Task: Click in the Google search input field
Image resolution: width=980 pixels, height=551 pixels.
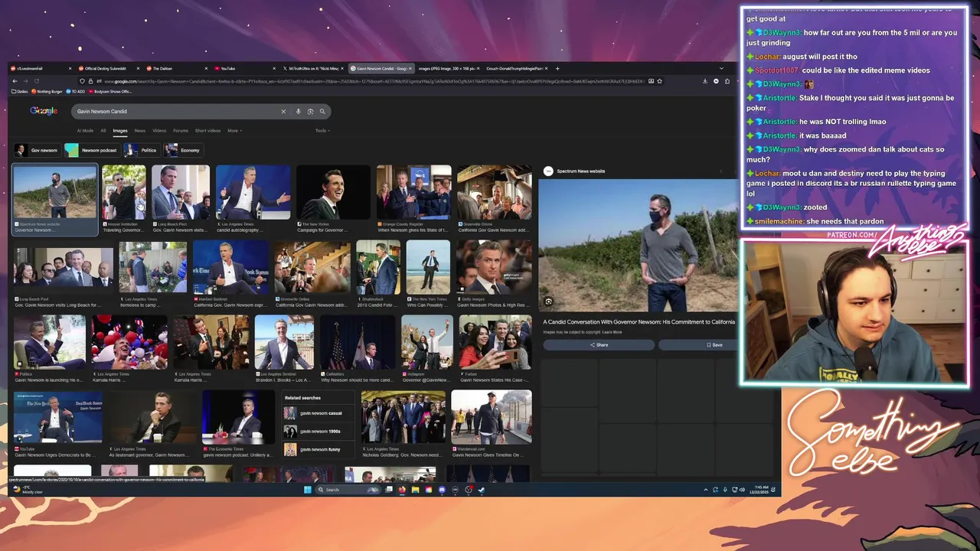Action: (x=178, y=112)
